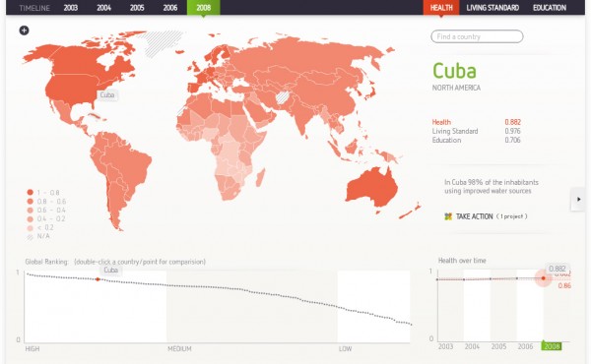Select Australia on the world map

tap(371, 188)
